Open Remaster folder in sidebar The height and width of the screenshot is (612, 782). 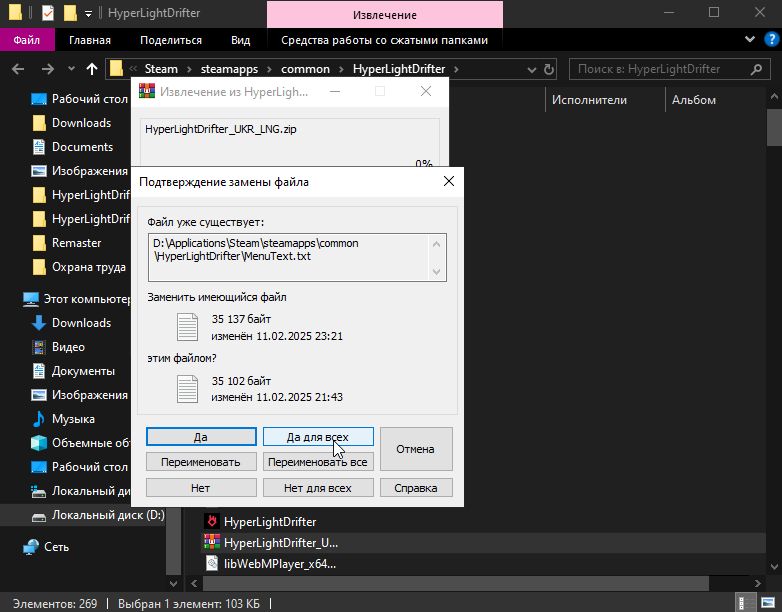tap(66, 242)
